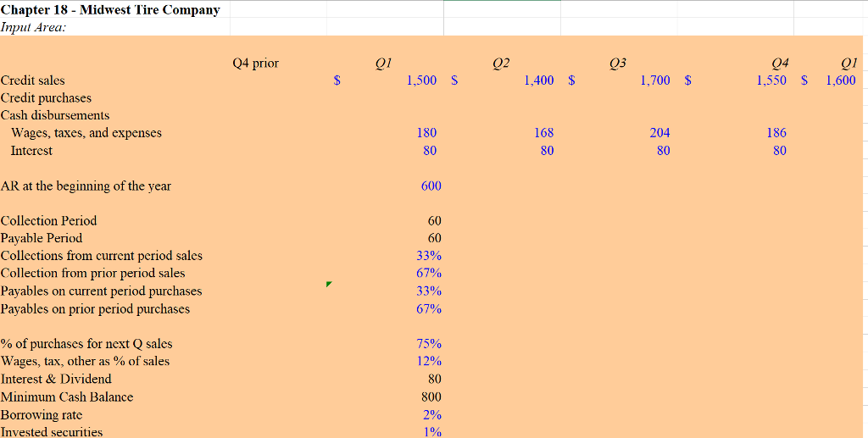Click the Interest value 80 below 180
Screen dimensions: 868x438
pos(430,151)
